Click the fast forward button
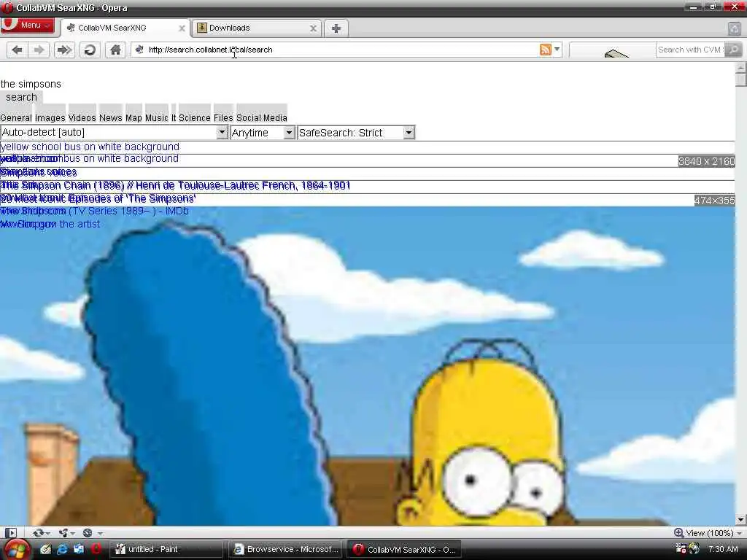 click(x=64, y=50)
